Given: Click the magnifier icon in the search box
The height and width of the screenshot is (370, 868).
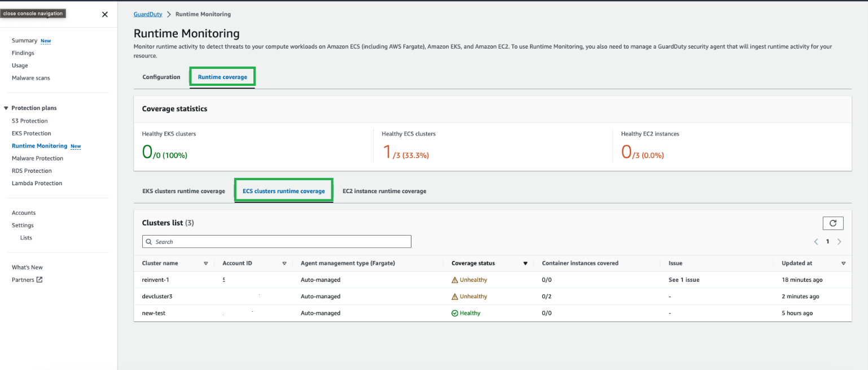Looking at the screenshot, I should tap(149, 241).
